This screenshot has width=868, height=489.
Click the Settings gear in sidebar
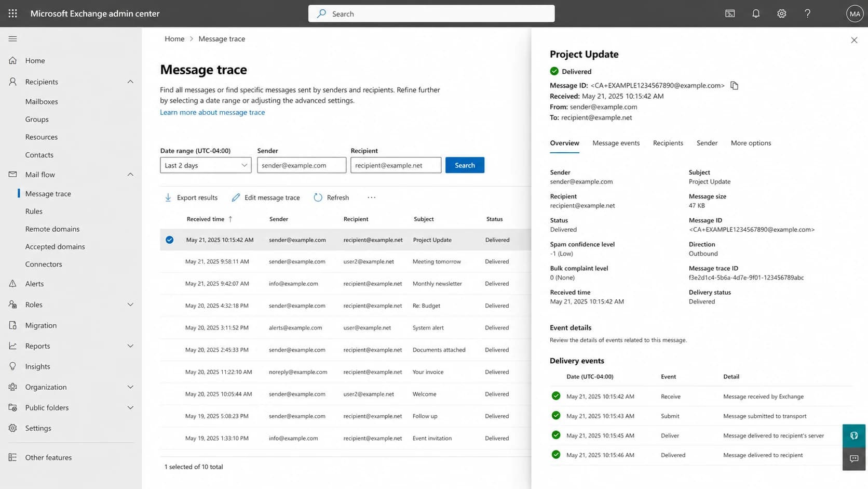pyautogui.click(x=13, y=428)
